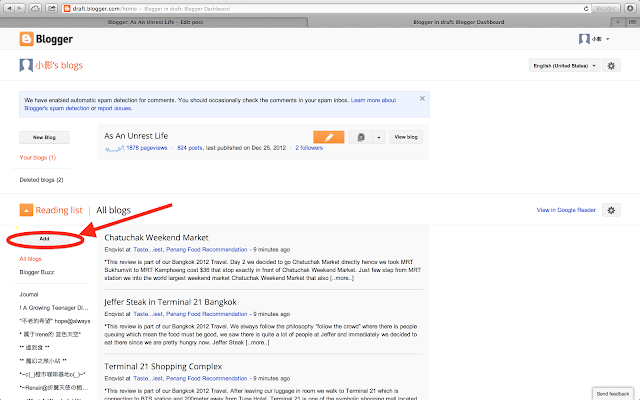
Task: Open the Learn more about spam detection link
Action: pos(210,104)
